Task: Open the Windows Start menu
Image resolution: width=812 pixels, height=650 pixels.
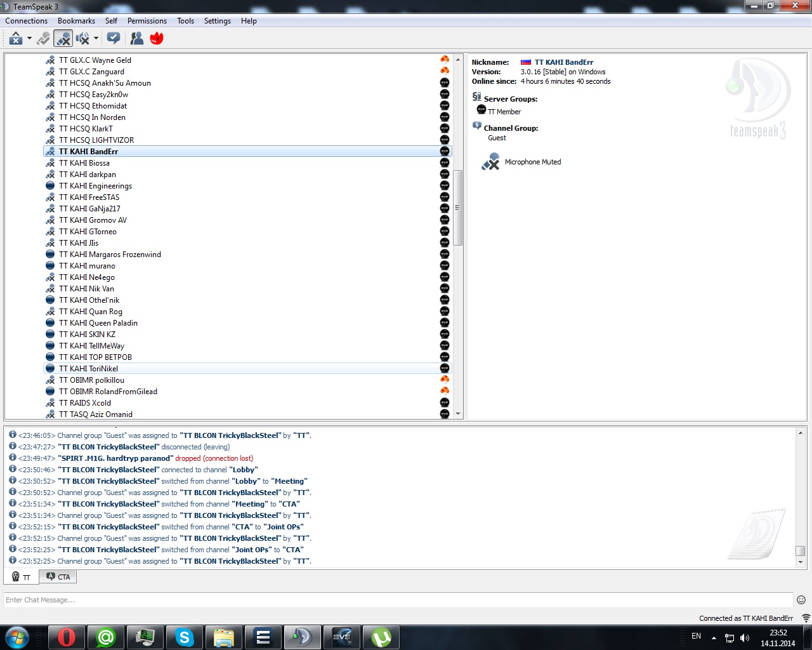Action: [17, 637]
